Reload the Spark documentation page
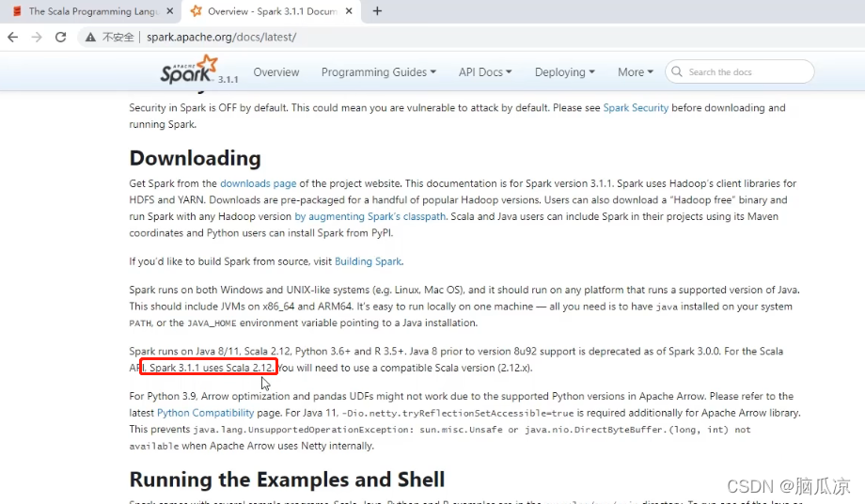This screenshot has height=504, width=865. pos(61,37)
